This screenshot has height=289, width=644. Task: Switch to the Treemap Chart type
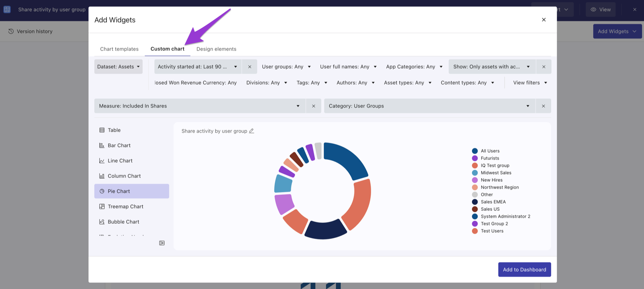point(132,207)
